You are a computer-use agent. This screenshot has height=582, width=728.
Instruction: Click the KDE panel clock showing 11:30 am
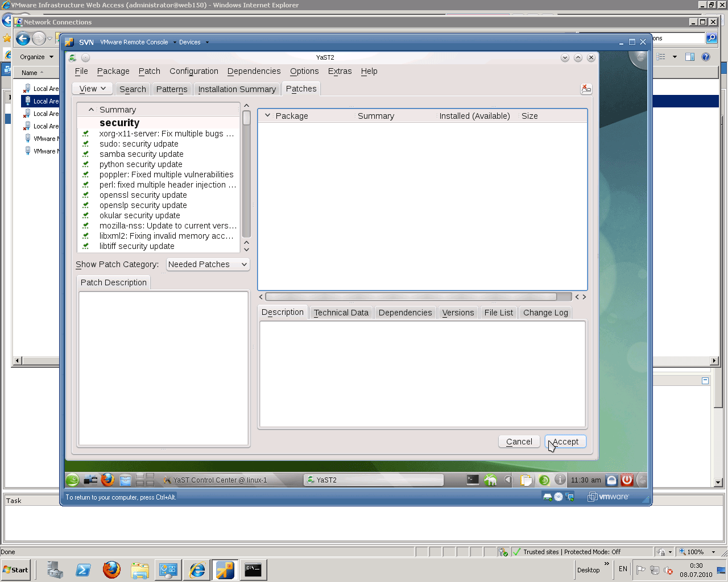pyautogui.click(x=586, y=480)
